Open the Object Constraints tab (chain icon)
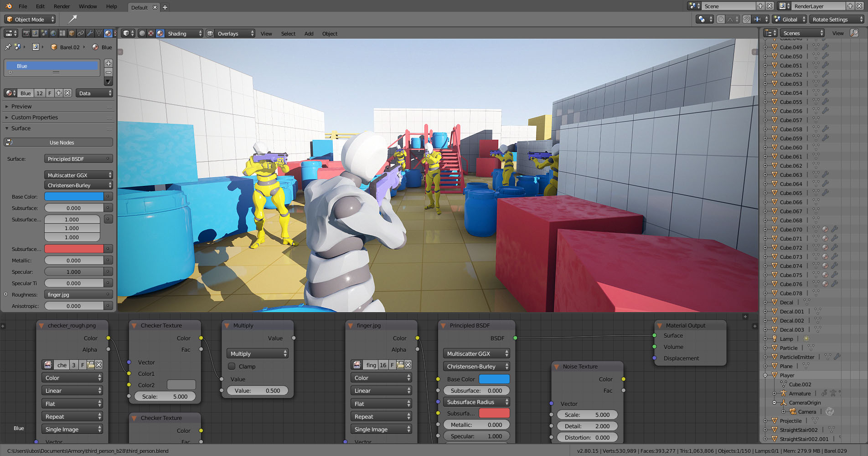 pyautogui.click(x=81, y=33)
